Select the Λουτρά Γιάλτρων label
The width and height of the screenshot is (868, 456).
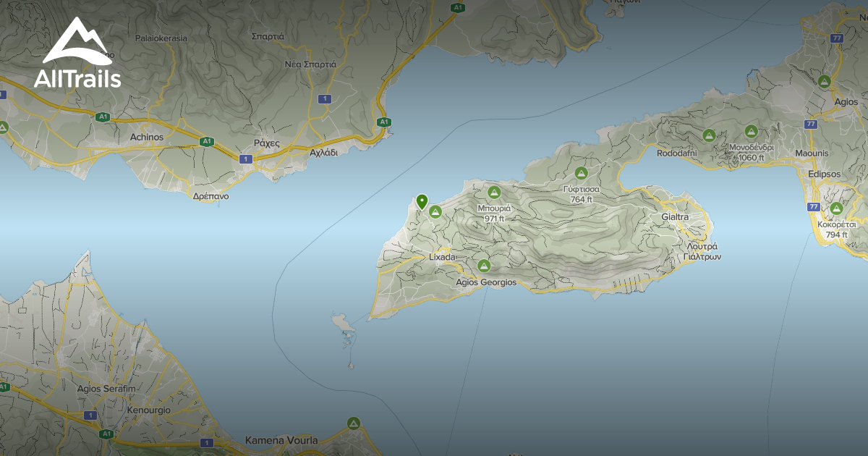[703, 253]
